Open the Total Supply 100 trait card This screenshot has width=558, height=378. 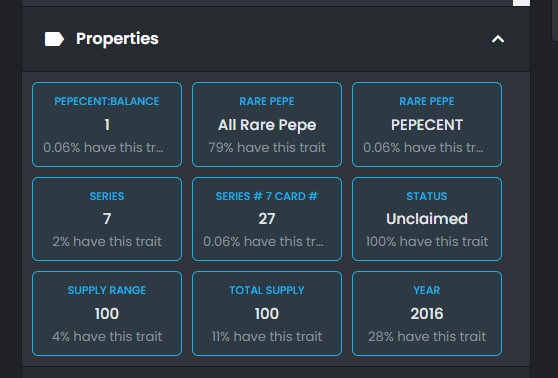[267, 314]
